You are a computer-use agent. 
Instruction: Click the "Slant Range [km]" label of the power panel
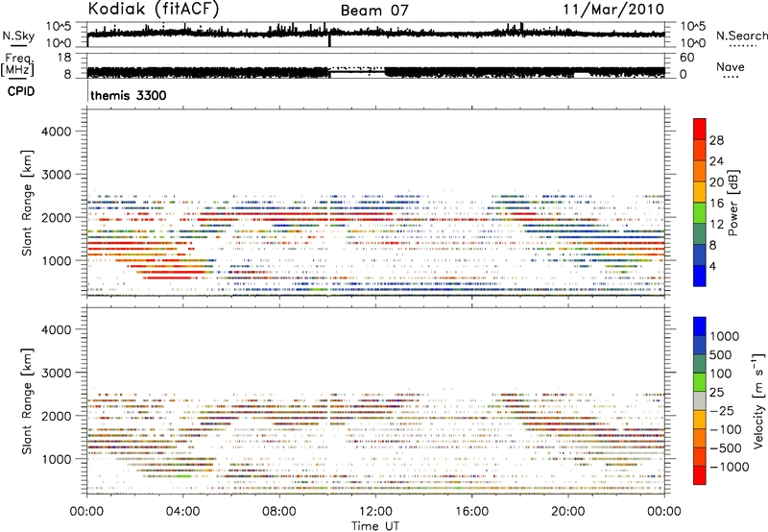[x=27, y=203]
